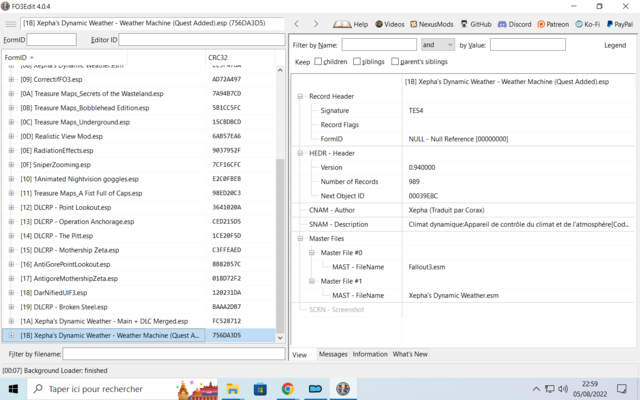Expand DLCRP - The Pitt.esp node
640x400 pixels.
point(11,236)
